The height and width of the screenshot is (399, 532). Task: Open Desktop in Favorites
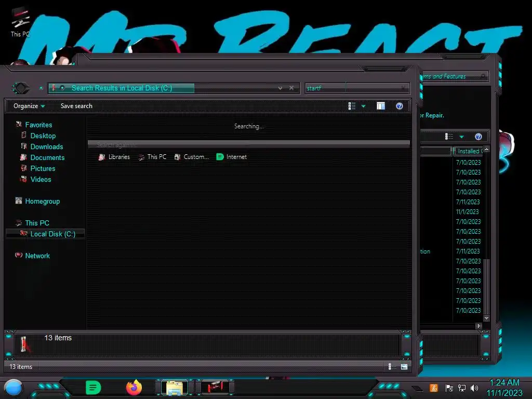coord(43,136)
